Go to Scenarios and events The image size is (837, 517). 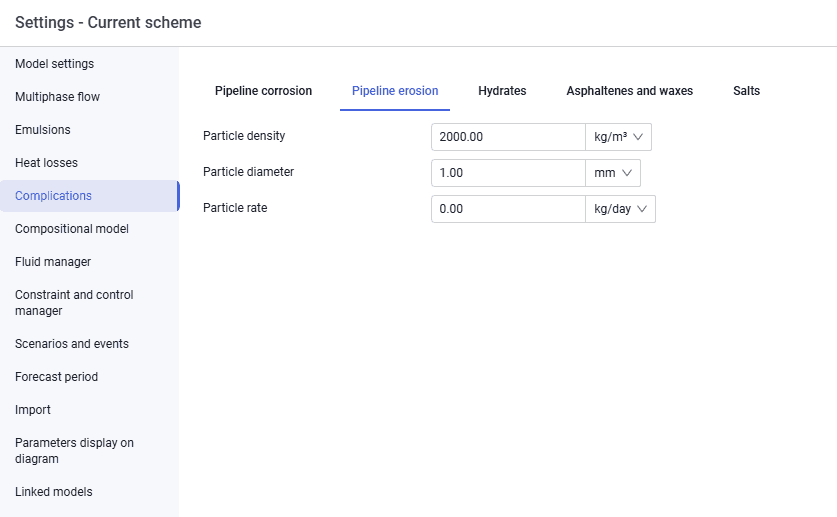[x=72, y=344]
